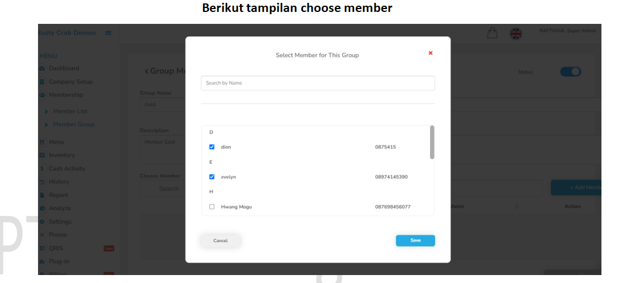This screenshot has height=283, width=644.
Task: Expand the Member Group chevron item
Action: pyautogui.click(x=47, y=124)
